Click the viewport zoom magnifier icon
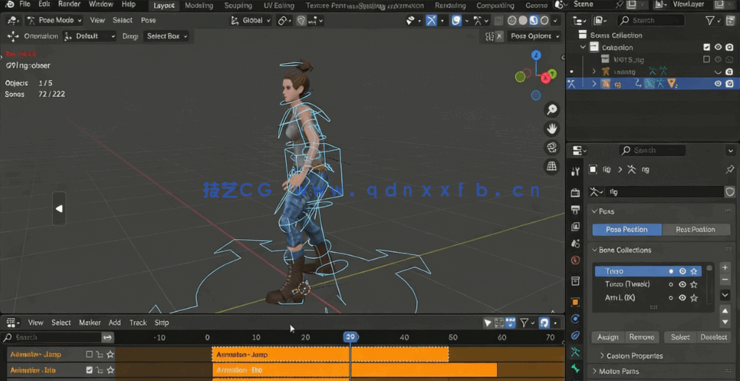Image resolution: width=740 pixels, height=381 pixels. pos(551,110)
